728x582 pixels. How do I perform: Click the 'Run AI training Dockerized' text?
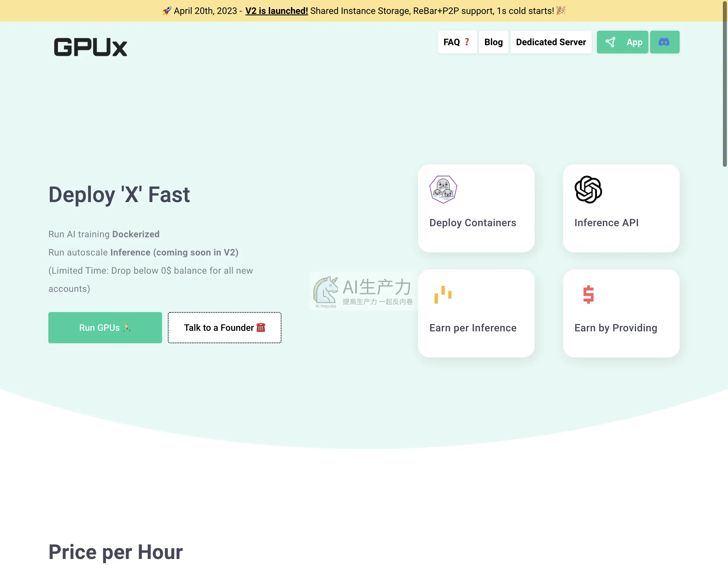tap(104, 234)
